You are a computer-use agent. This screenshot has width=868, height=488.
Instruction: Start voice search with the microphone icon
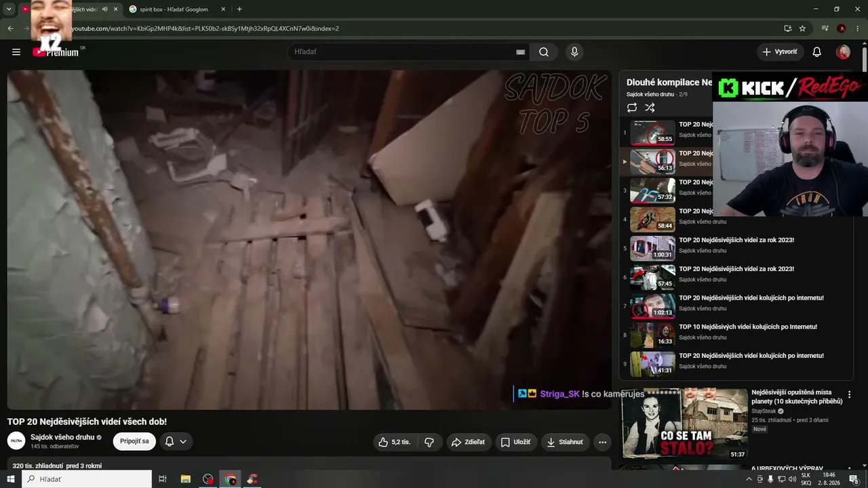574,52
